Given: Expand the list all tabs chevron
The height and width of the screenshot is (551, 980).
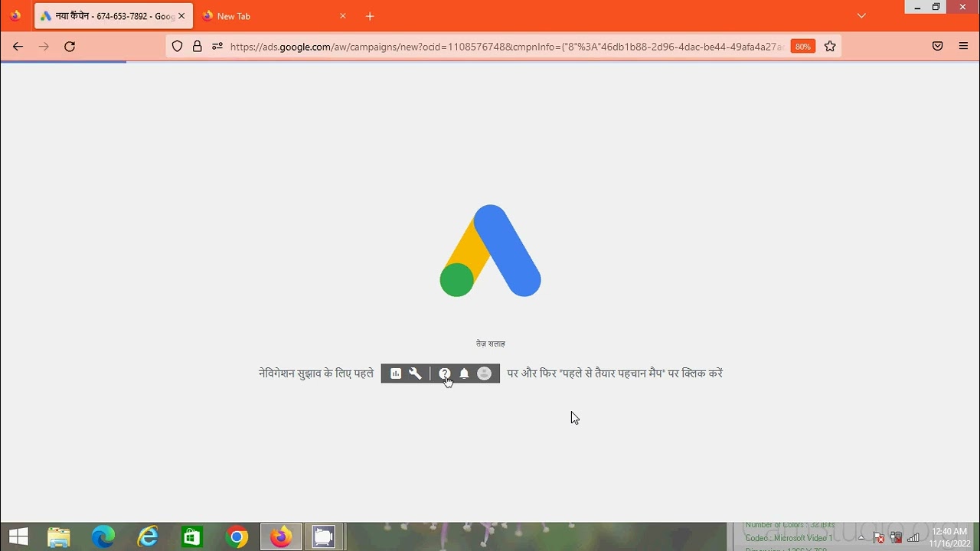Looking at the screenshot, I should [861, 16].
